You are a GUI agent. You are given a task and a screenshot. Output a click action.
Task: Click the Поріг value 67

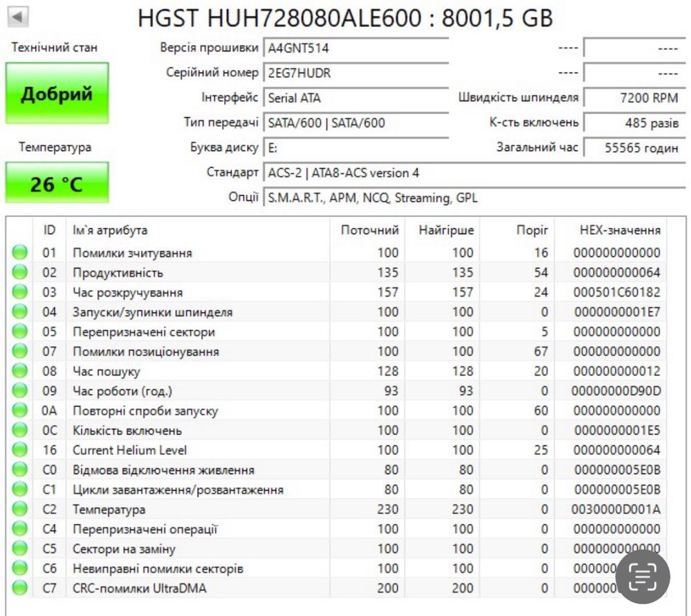tap(541, 351)
